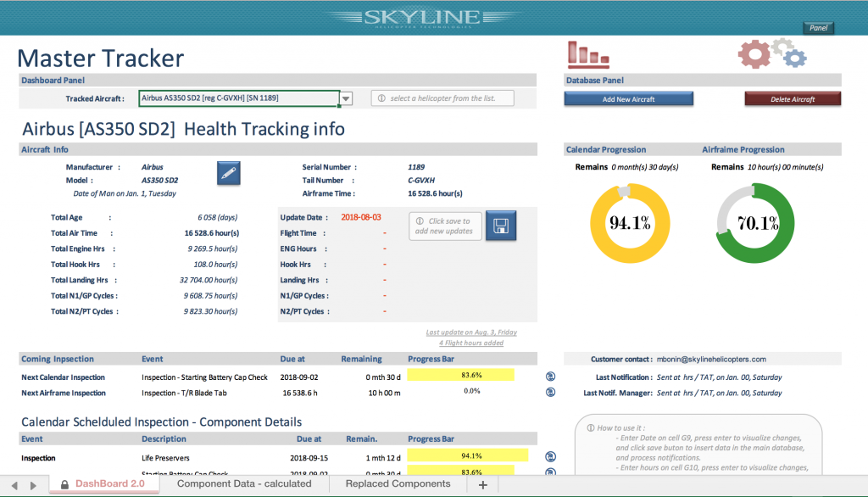Click Total Hook Hrs value 108.0 hour(s)
This screenshot has height=497, width=868.
[216, 265]
